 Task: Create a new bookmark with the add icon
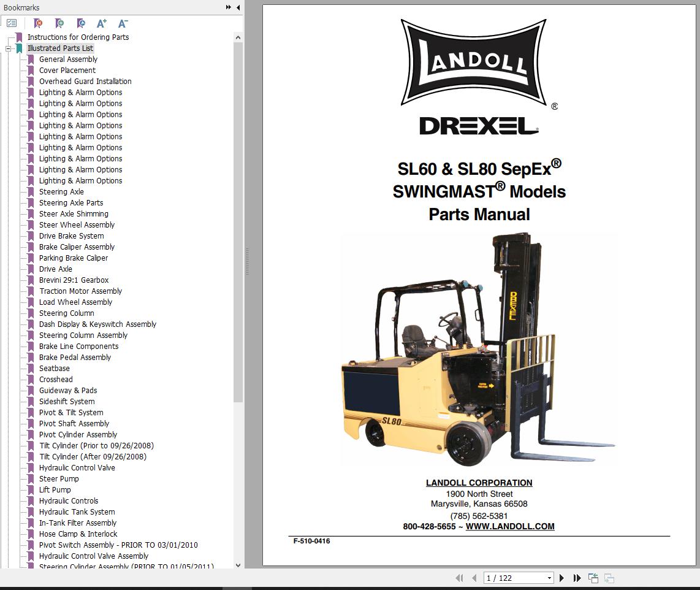[59, 23]
